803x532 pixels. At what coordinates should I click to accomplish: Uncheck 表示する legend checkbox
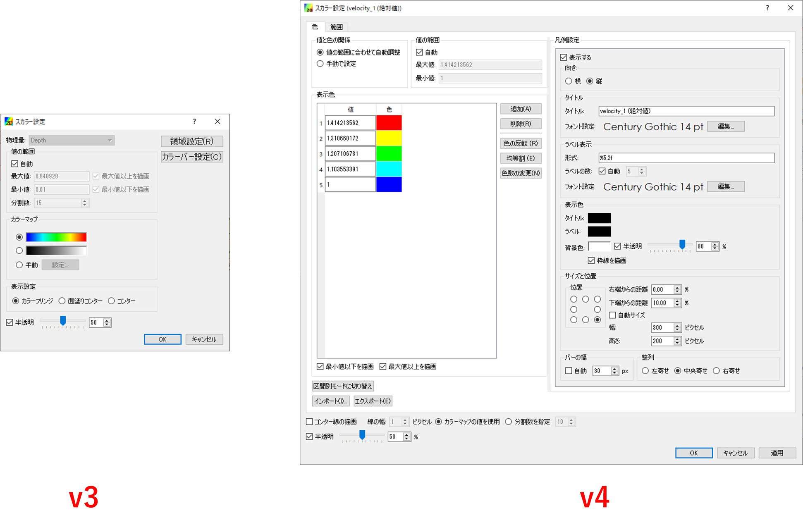click(x=564, y=57)
